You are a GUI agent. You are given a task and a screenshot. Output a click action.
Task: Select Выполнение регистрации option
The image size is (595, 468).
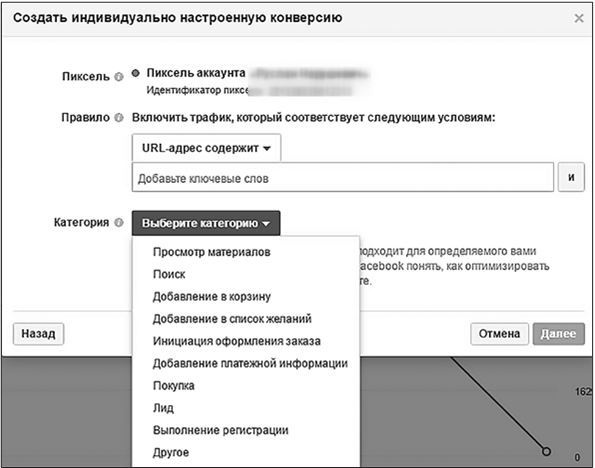[x=220, y=430]
